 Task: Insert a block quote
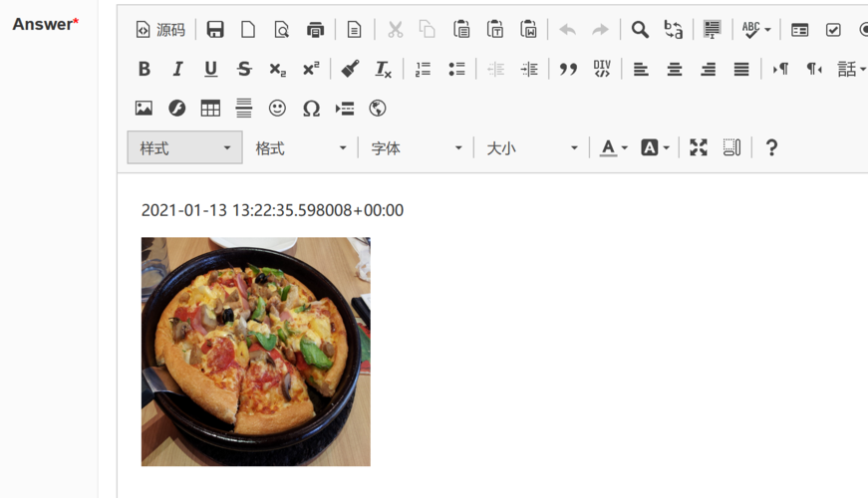pyautogui.click(x=568, y=69)
